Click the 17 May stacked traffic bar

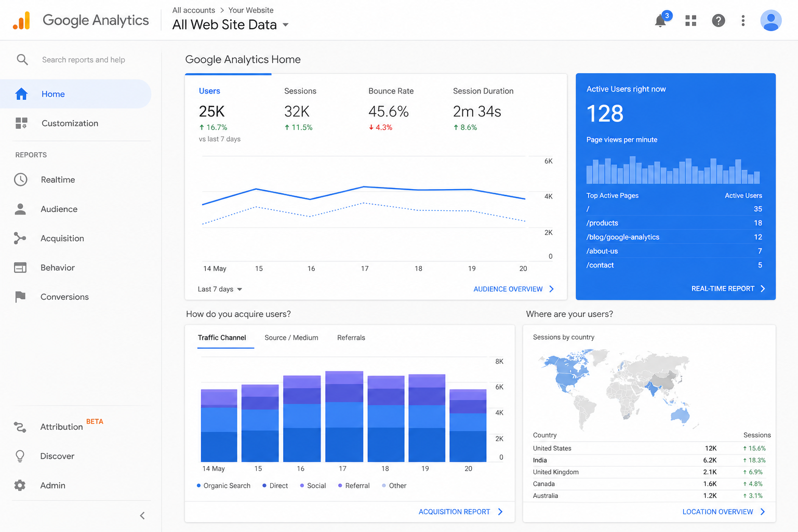tap(344, 416)
